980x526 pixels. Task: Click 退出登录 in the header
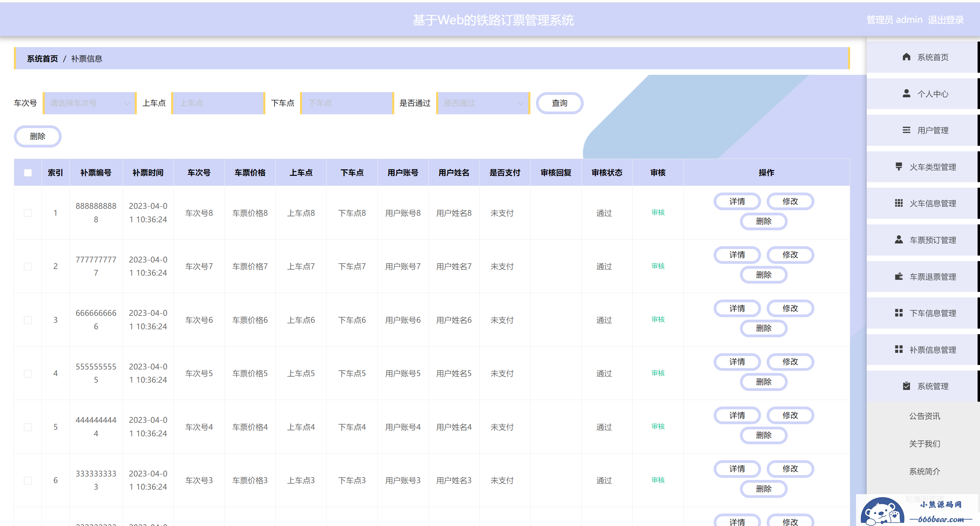tap(946, 20)
